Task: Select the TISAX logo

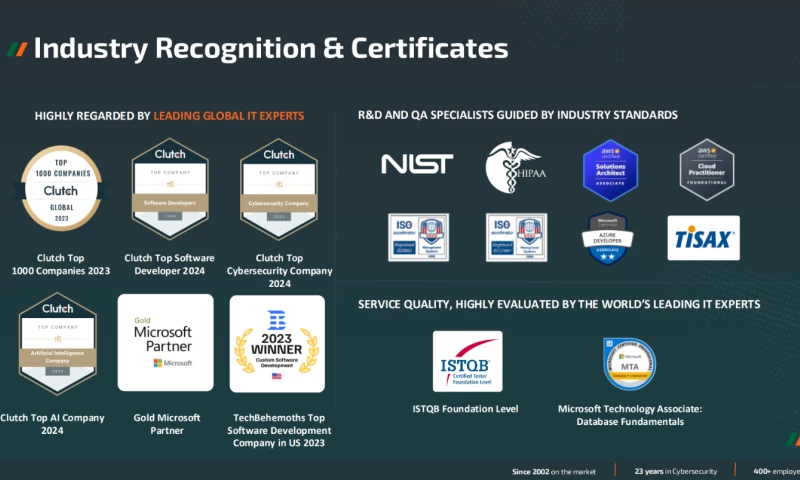Action: (x=704, y=238)
